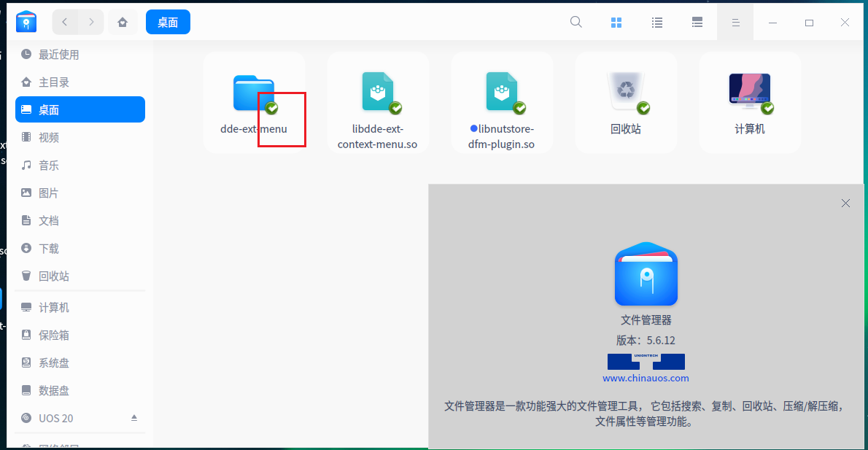Open 回收站 in the sidebar
The height and width of the screenshot is (450, 868).
tap(54, 276)
